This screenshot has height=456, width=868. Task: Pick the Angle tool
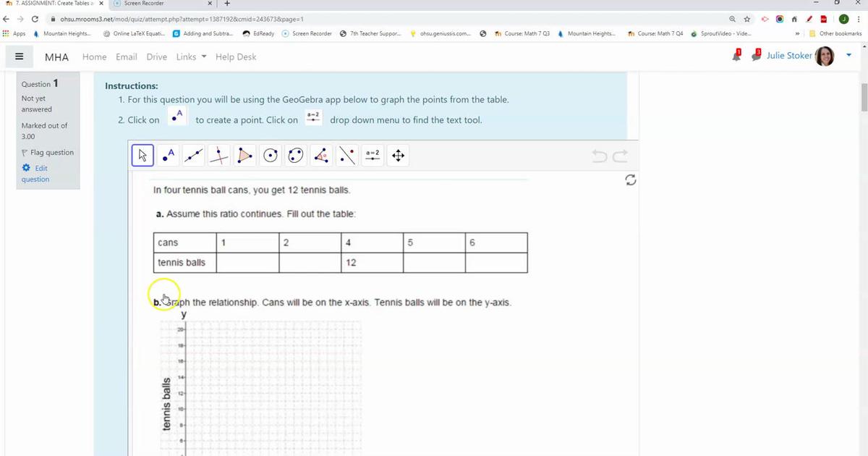321,155
